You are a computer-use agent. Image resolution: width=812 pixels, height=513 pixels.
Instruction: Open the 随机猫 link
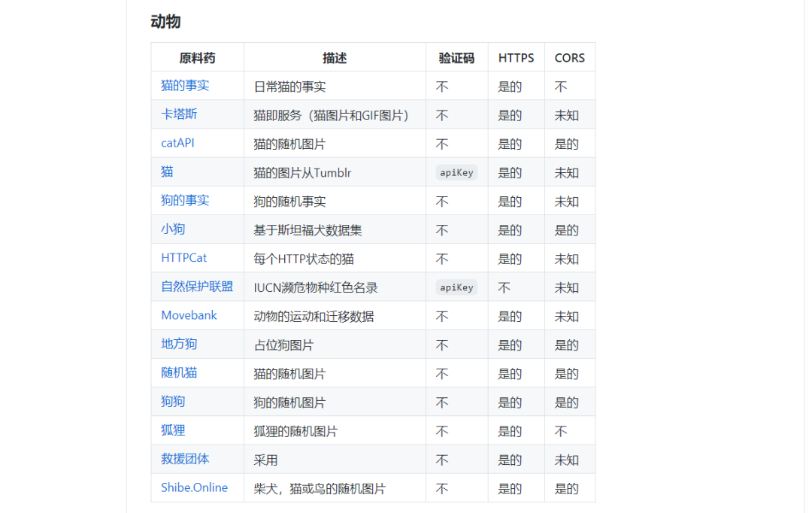pyautogui.click(x=179, y=372)
